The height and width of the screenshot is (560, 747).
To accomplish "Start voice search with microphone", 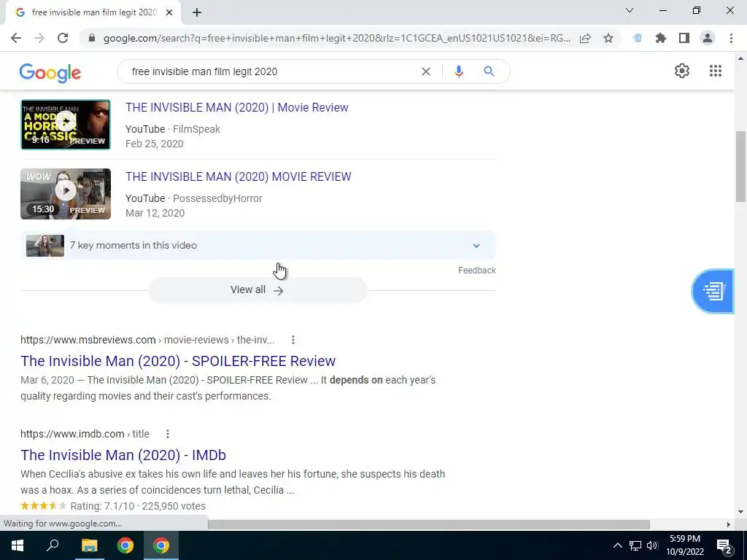I will [458, 71].
